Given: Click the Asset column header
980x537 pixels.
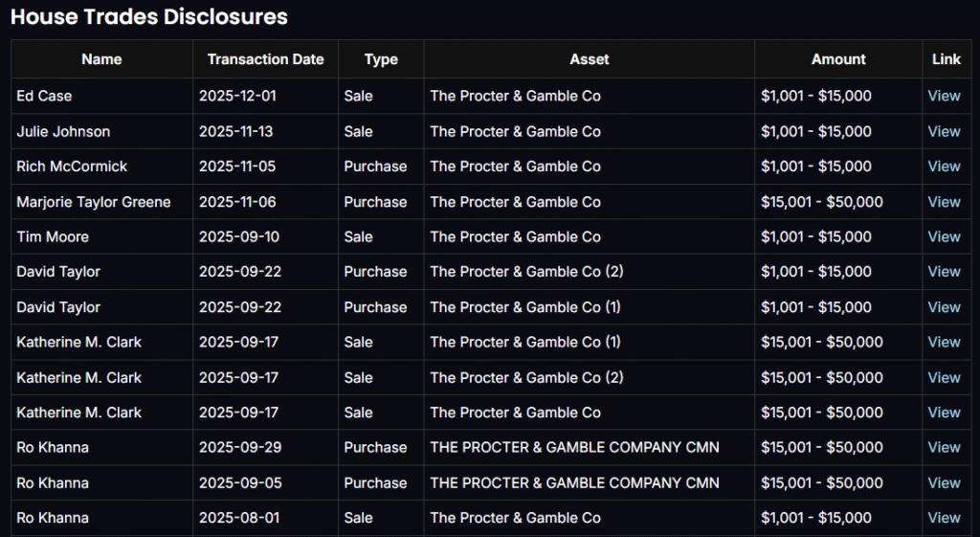Looking at the screenshot, I should (x=589, y=59).
